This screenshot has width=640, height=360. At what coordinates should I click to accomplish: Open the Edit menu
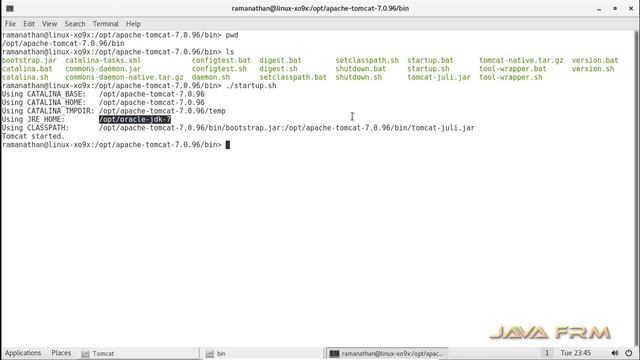pos(29,24)
